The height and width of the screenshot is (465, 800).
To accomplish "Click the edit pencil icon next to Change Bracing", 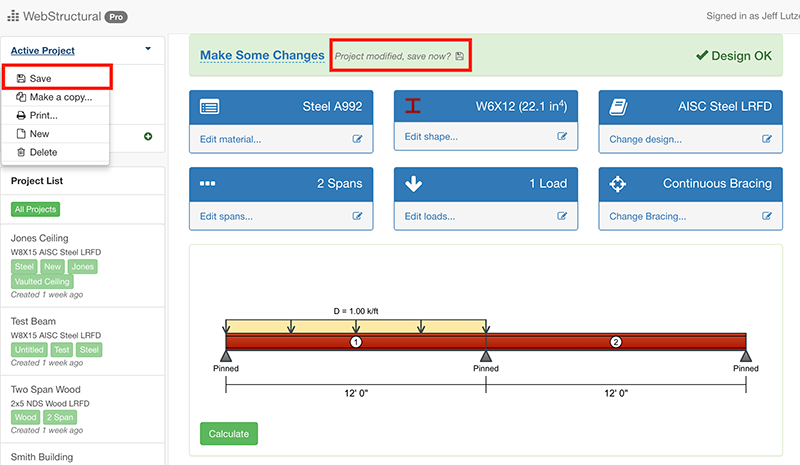I will click(x=766, y=216).
